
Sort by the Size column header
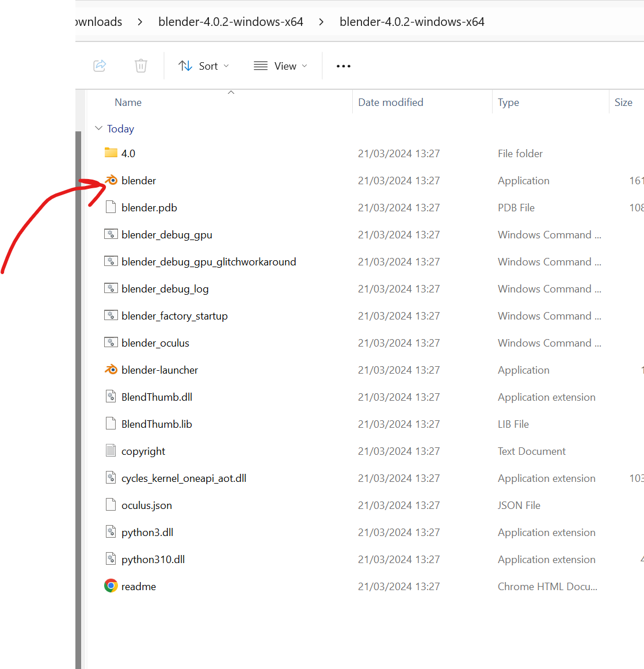623,102
